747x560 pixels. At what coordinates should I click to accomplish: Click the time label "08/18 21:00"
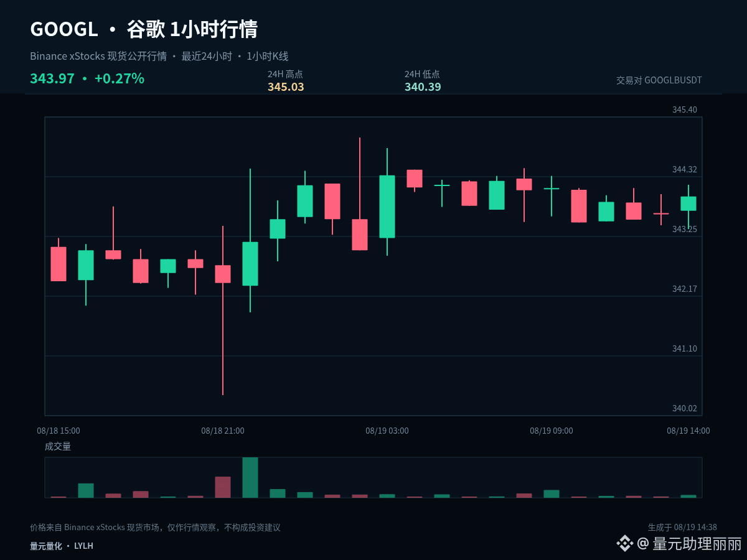[223, 431]
